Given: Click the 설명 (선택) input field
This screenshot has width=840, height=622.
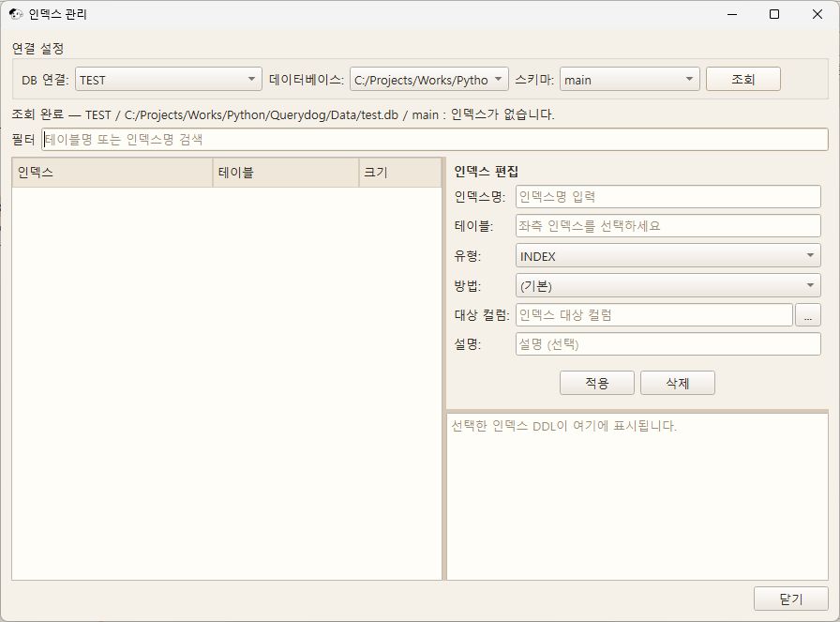Looking at the screenshot, I should pyautogui.click(x=668, y=344).
